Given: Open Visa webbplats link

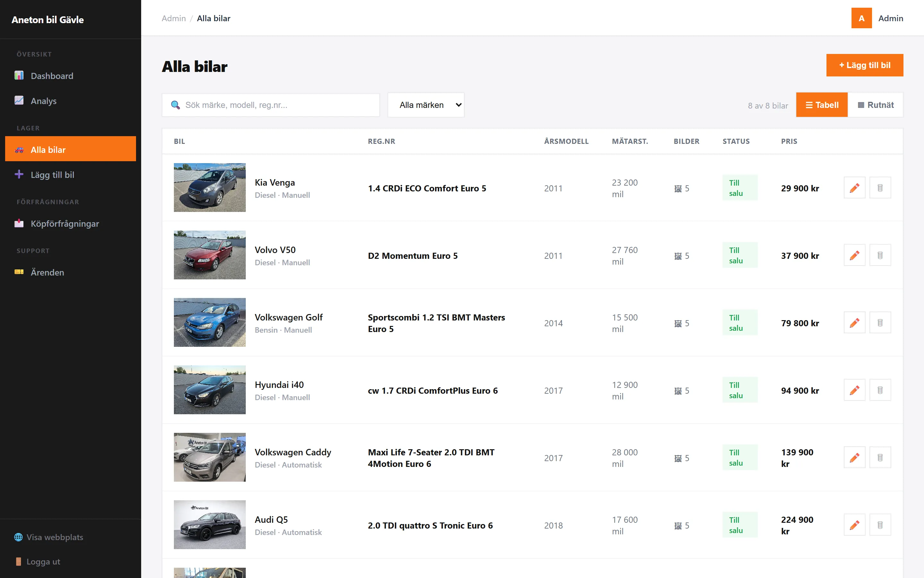Looking at the screenshot, I should click(49, 537).
